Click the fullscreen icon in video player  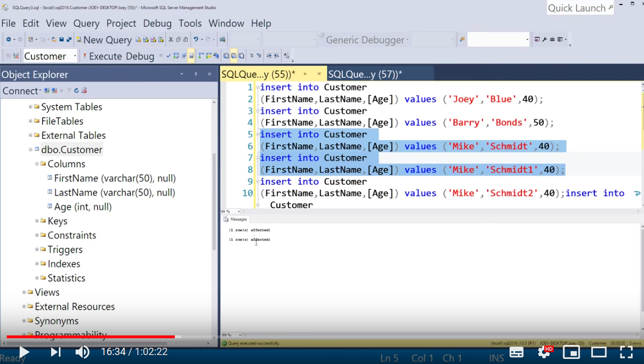tap(626, 352)
